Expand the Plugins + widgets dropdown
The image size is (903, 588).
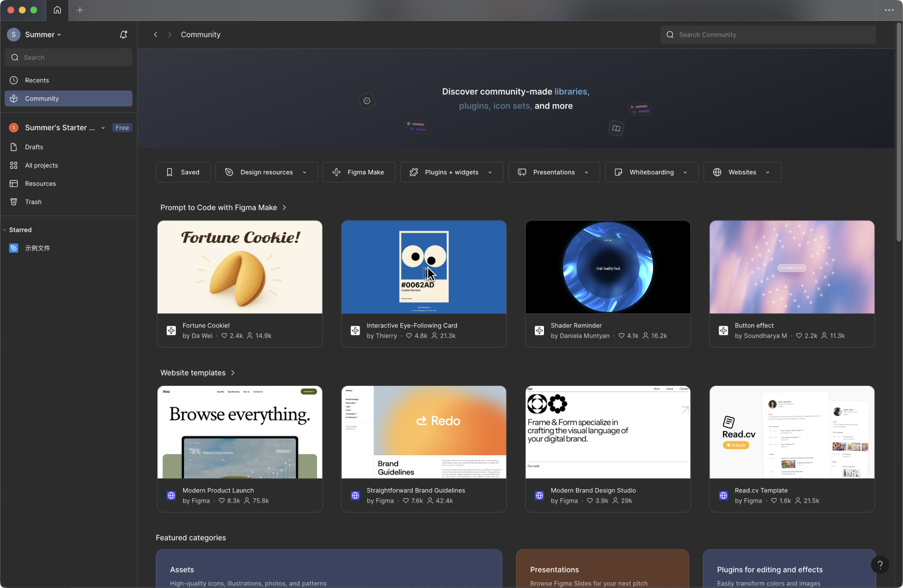(451, 172)
